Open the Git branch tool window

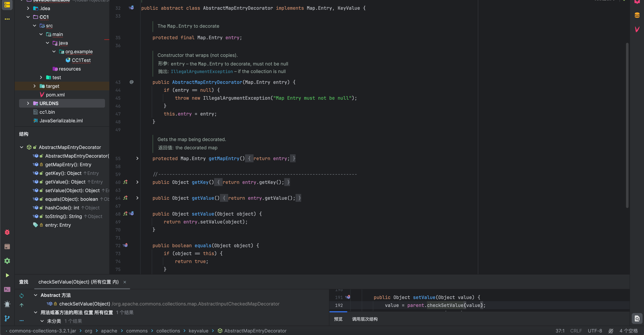[7, 318]
